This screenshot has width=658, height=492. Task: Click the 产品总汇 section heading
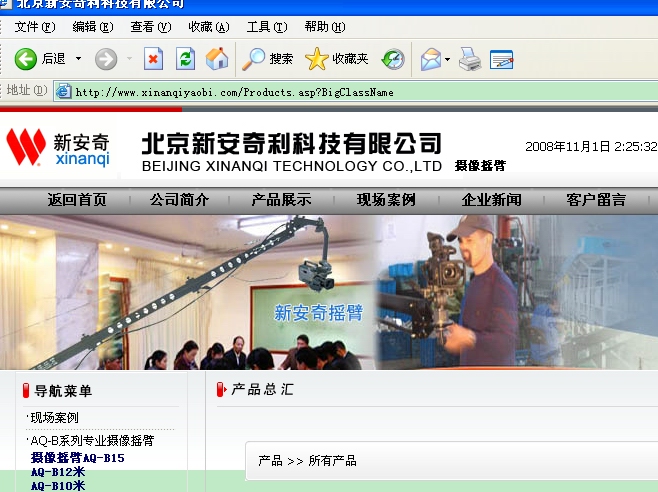point(262,389)
